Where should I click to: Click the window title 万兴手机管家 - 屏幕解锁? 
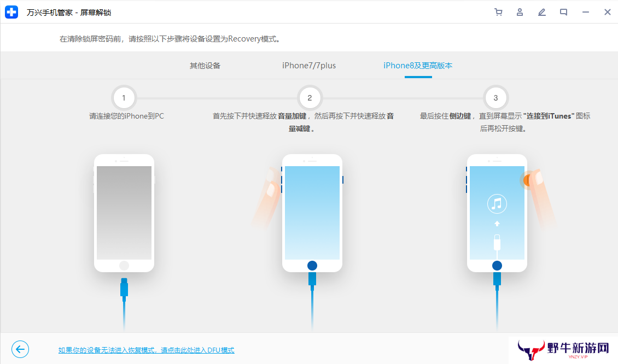[69, 13]
